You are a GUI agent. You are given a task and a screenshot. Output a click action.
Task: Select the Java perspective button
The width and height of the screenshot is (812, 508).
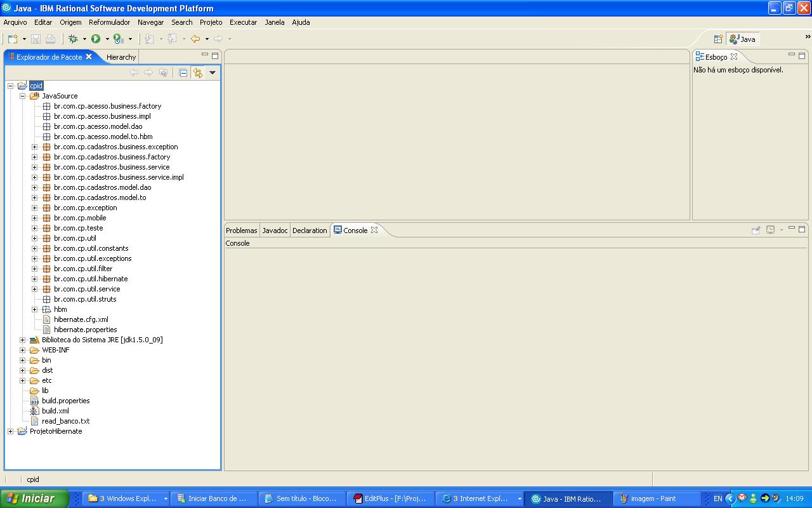point(743,39)
